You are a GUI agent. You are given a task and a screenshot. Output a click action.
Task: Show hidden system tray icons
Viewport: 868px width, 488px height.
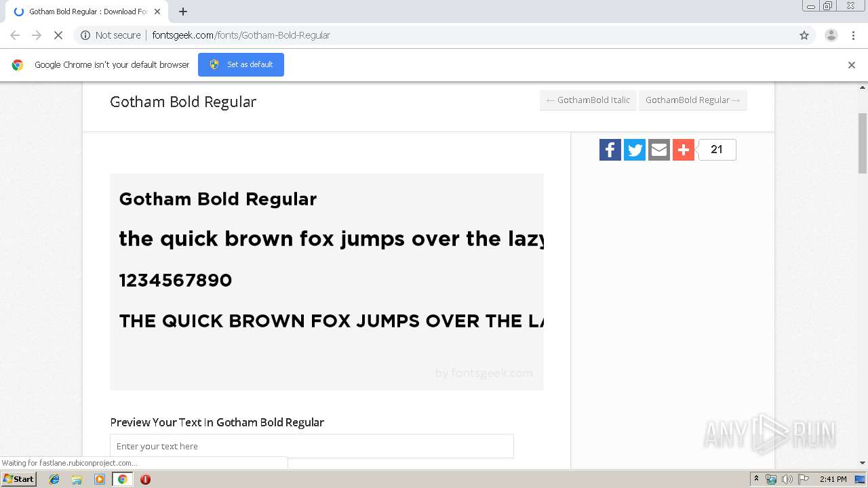(756, 479)
